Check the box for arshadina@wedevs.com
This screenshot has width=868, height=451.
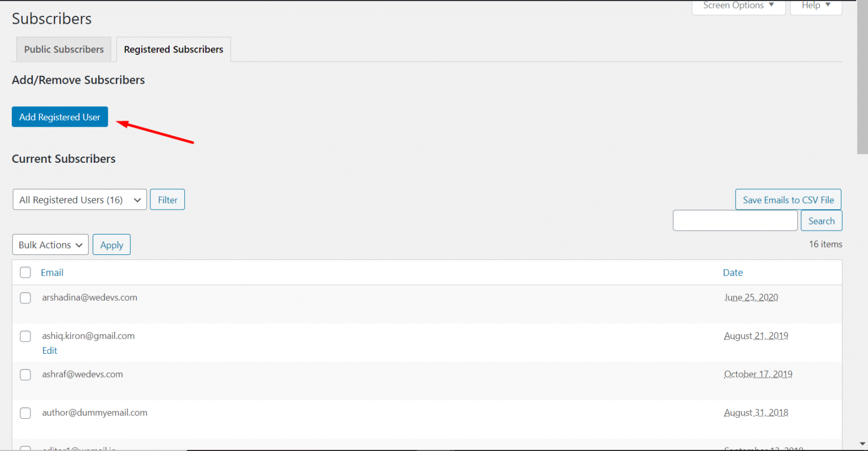click(25, 298)
